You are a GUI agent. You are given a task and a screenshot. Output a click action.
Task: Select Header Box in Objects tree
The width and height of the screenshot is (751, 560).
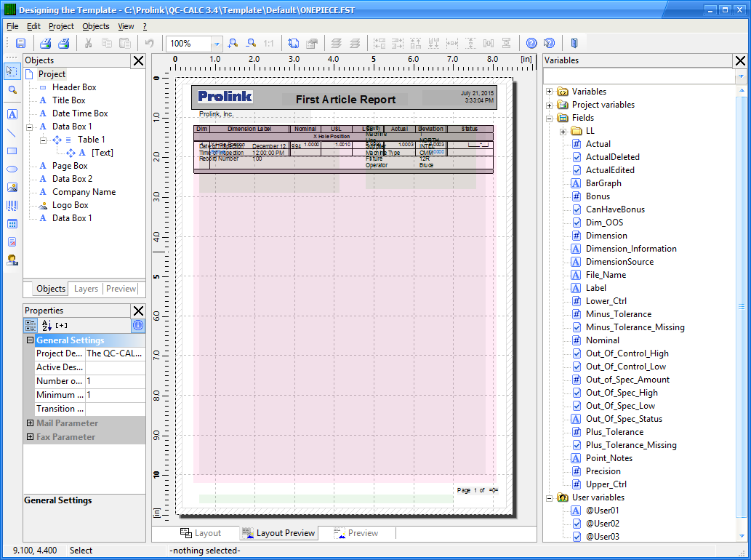[74, 87]
